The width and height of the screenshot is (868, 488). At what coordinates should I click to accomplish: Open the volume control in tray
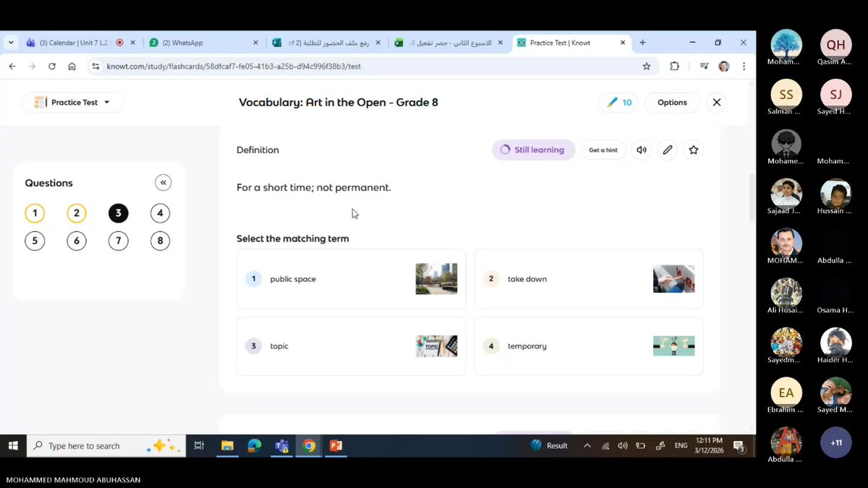point(623,445)
